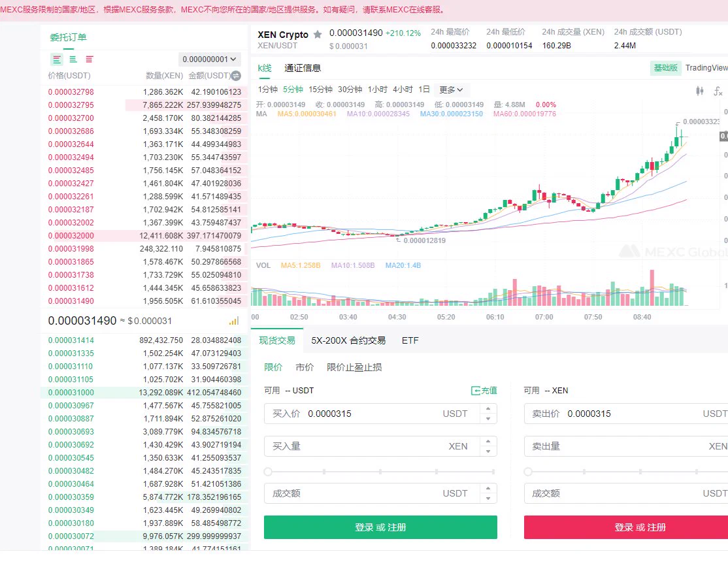Increase 买入量 with the up stepper arrow
The height and width of the screenshot is (573, 728).
tap(488, 442)
